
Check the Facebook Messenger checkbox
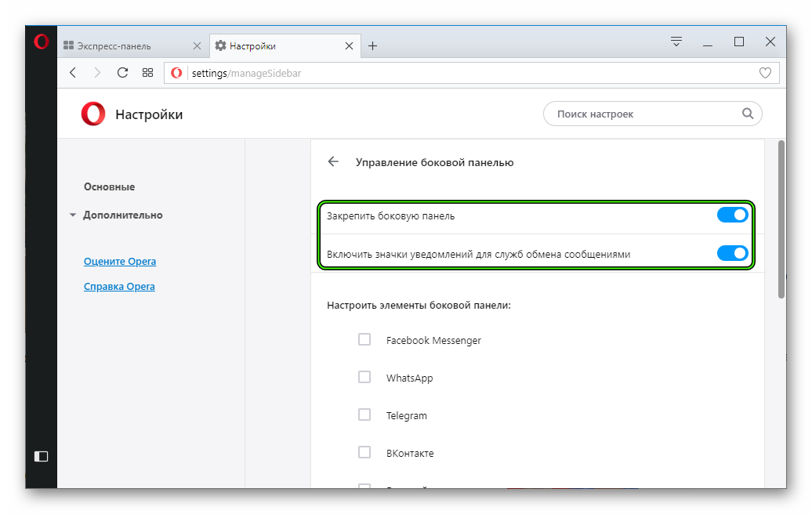coord(364,339)
